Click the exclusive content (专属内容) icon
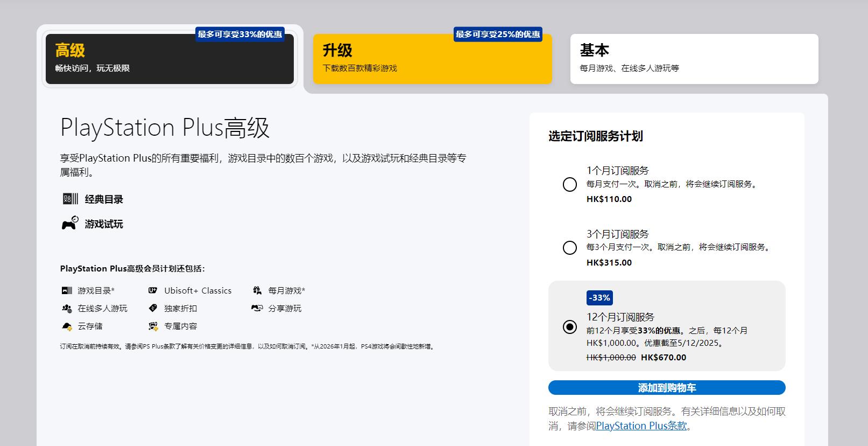 pos(153,326)
